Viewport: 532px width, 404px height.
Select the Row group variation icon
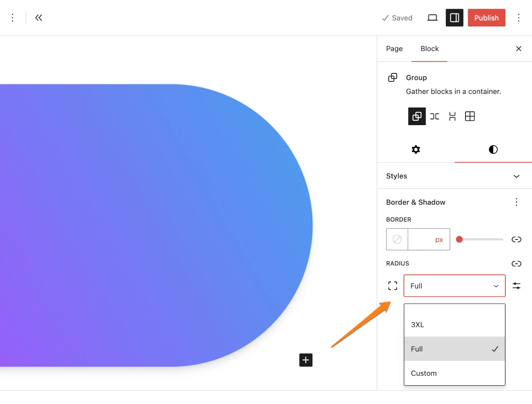pyautogui.click(x=434, y=116)
